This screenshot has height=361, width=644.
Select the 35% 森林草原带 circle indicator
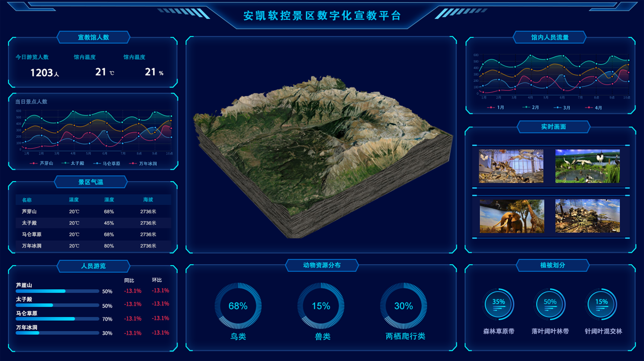[498, 304]
